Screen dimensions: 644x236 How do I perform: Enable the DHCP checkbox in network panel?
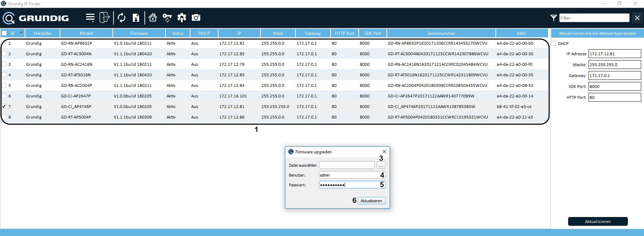pyautogui.click(x=554, y=43)
